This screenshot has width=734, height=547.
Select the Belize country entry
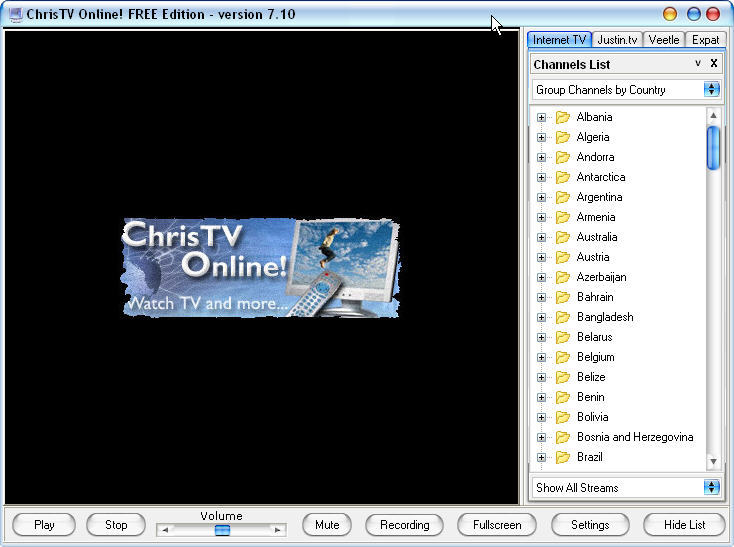click(591, 377)
